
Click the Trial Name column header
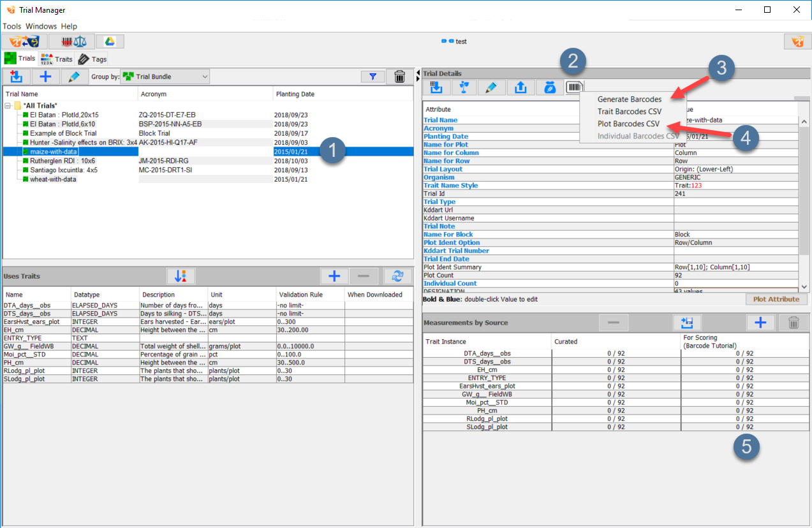70,94
